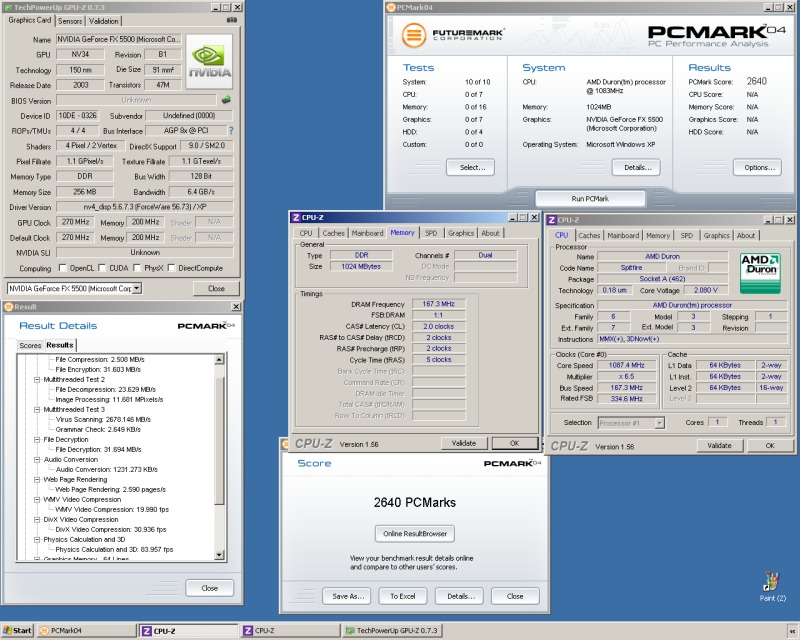Image resolution: width=800 pixels, height=640 pixels.
Task: Collapse Physics Calculation and 3D node
Action: (37, 539)
